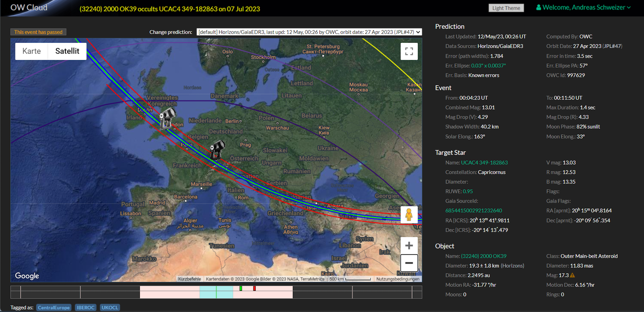Open the (32240) 2000 OK39 object link
This screenshot has width=644, height=312.
tap(483, 256)
